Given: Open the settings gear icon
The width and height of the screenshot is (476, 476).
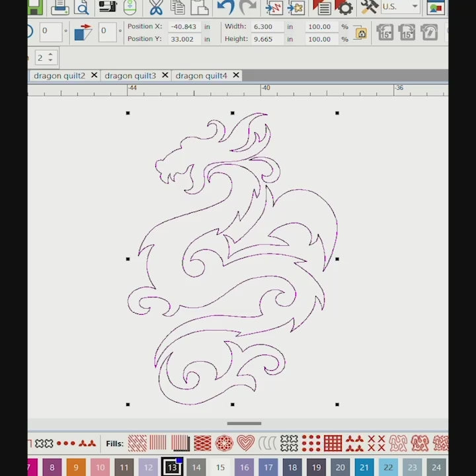Looking at the screenshot, I should [344, 7].
